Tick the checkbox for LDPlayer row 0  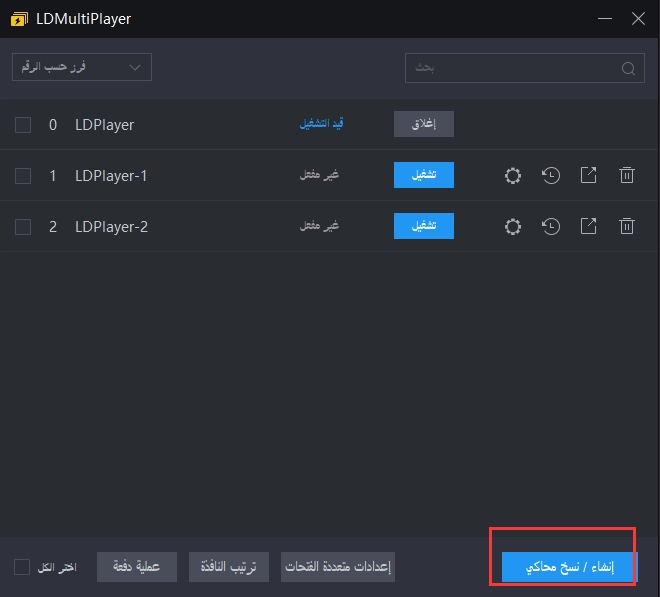coord(23,125)
